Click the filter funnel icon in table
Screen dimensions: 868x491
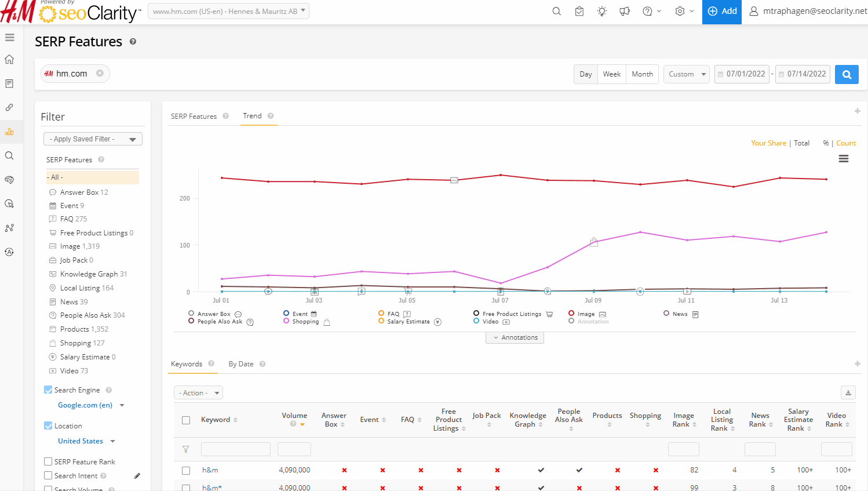coord(186,449)
